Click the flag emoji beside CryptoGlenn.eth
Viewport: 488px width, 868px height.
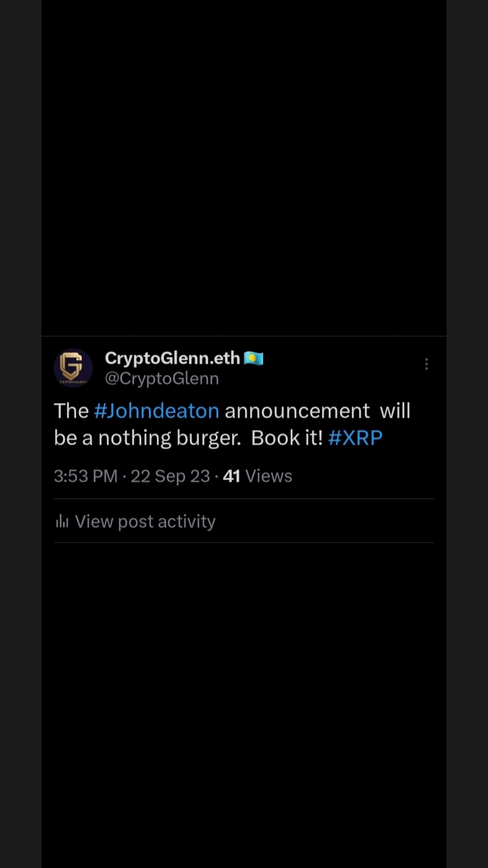pyautogui.click(x=253, y=358)
